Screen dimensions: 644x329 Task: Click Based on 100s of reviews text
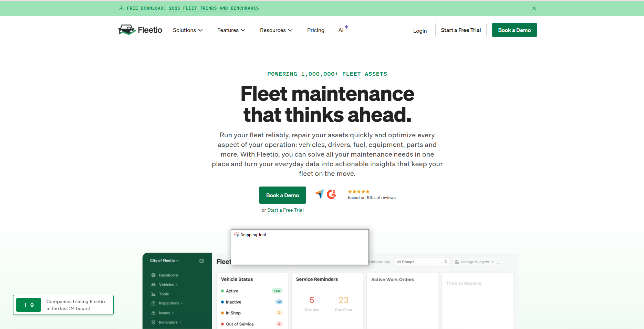point(372,198)
